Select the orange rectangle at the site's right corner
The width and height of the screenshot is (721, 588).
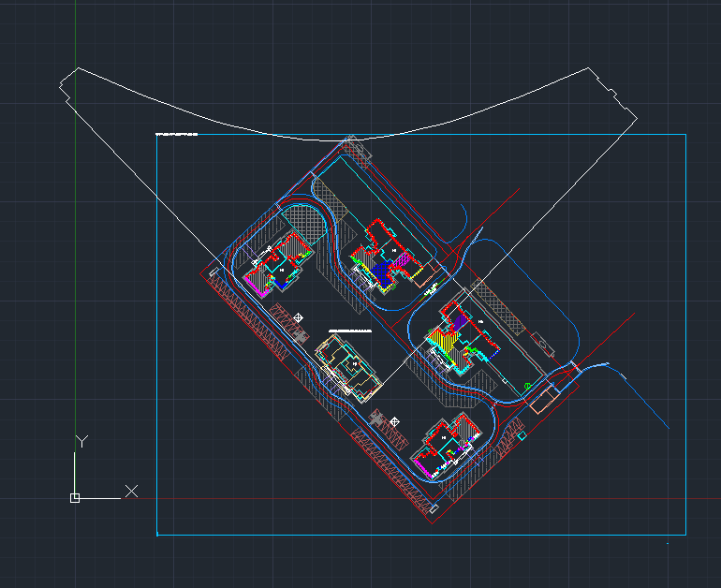coord(542,402)
